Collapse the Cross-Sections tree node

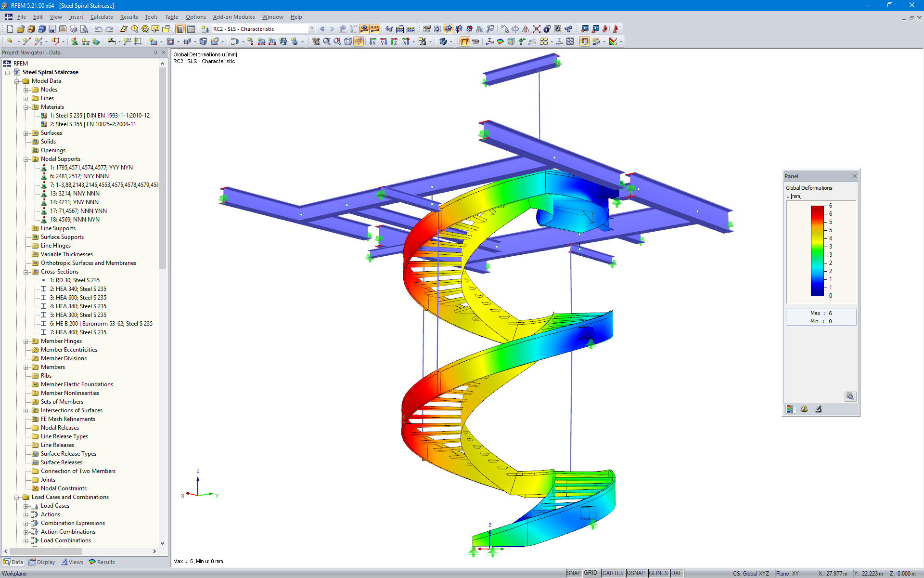point(26,272)
